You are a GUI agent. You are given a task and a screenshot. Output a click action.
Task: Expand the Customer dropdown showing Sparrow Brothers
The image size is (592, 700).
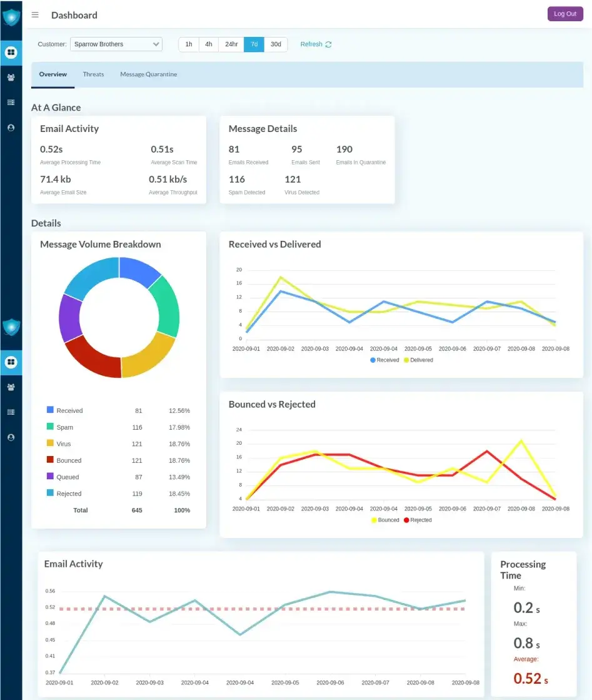coord(116,44)
